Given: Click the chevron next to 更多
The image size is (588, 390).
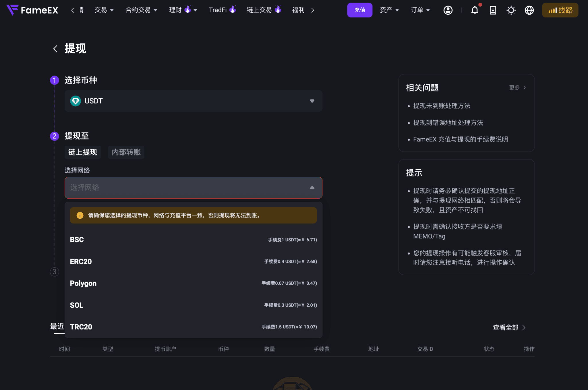Looking at the screenshot, I should point(525,88).
